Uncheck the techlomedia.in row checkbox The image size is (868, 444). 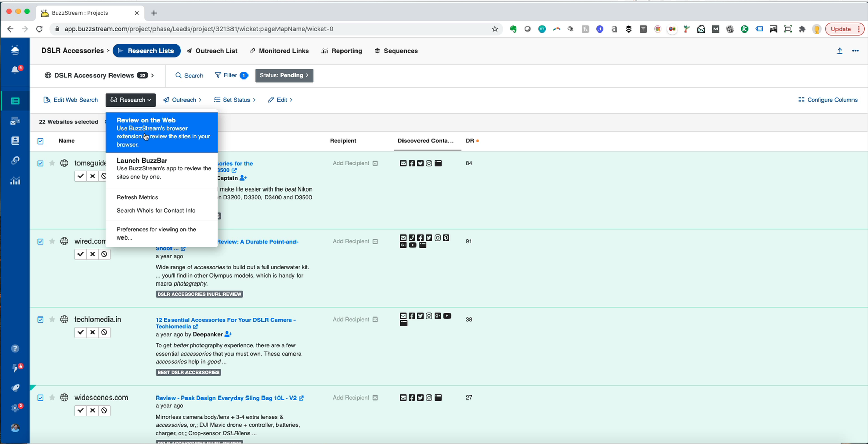click(41, 320)
